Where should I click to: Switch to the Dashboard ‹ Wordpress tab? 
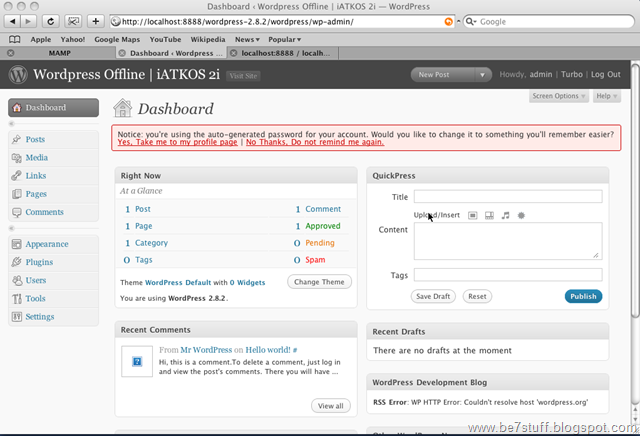tap(171, 53)
